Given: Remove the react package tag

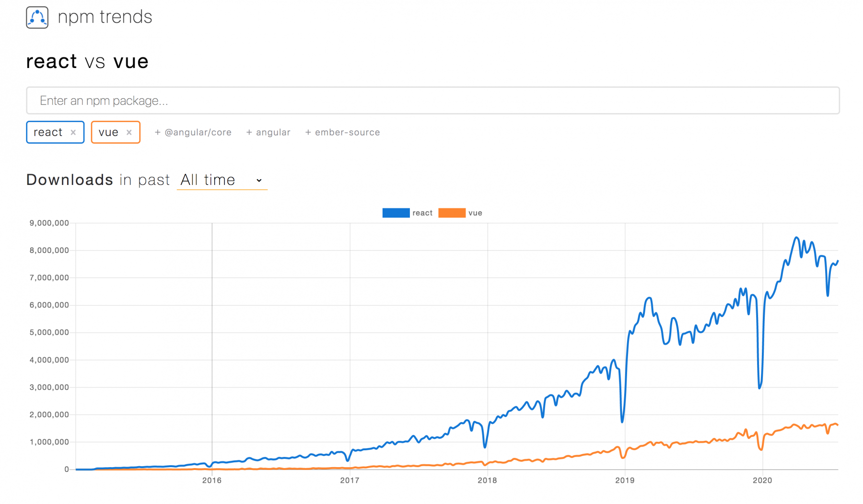Looking at the screenshot, I should [73, 133].
